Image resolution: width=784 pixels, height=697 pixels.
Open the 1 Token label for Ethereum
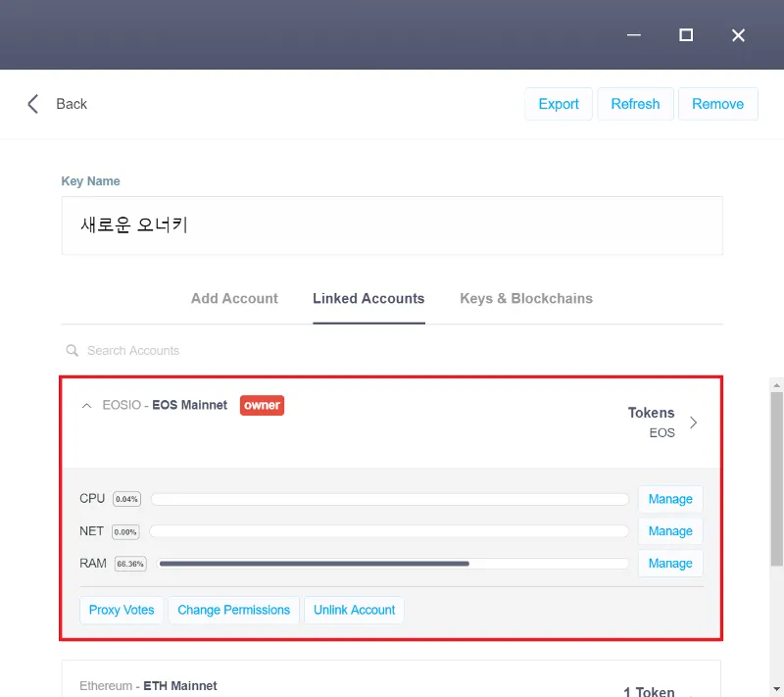tap(649, 691)
